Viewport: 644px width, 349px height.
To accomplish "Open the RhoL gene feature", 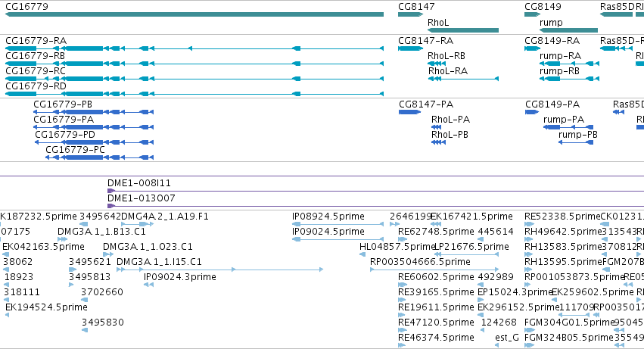I will tap(463, 30).
